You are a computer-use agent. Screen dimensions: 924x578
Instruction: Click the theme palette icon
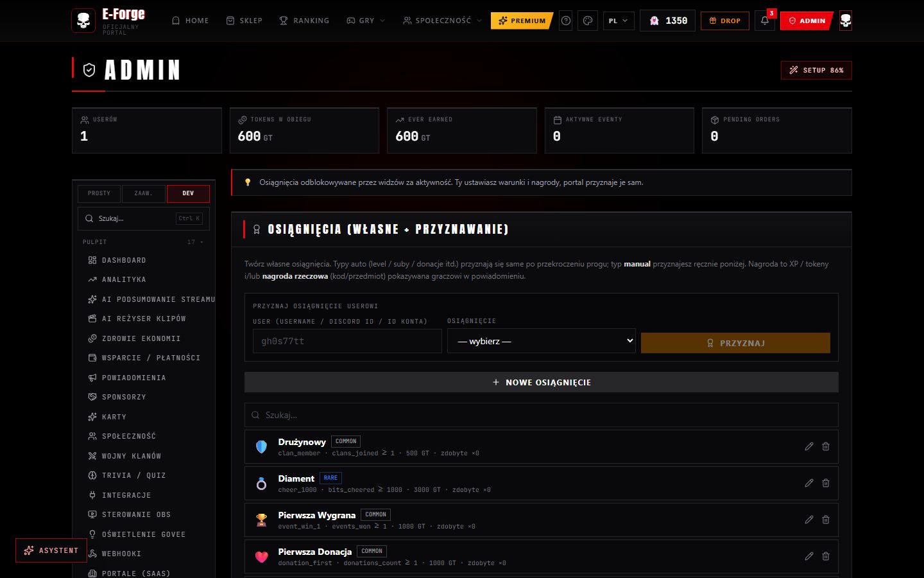(587, 21)
